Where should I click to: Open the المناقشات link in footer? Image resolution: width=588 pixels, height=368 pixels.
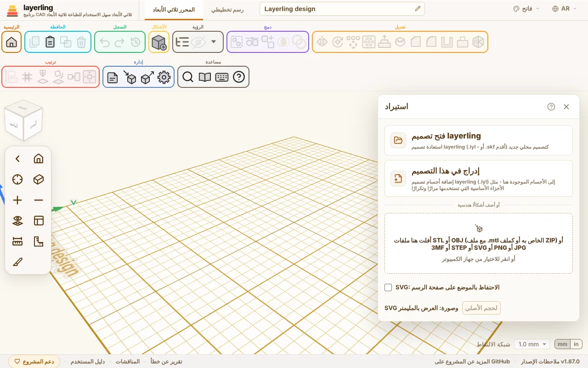tap(128, 362)
